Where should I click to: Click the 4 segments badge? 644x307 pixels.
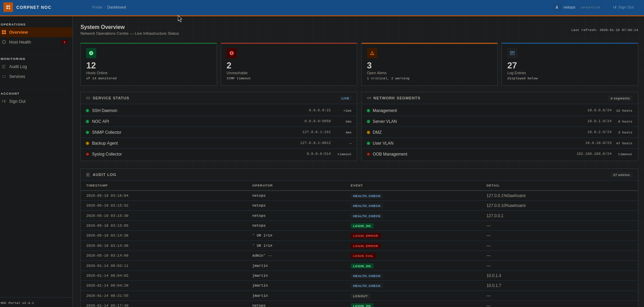click(x=620, y=98)
